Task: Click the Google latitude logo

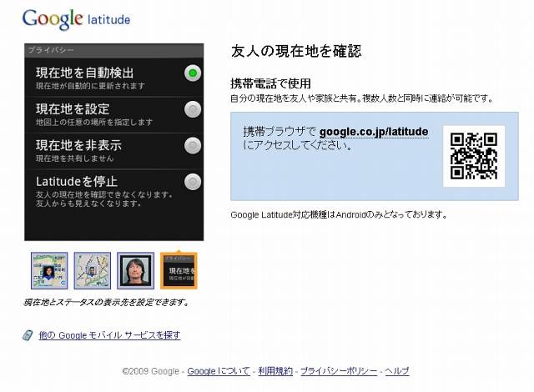Action: [75, 18]
